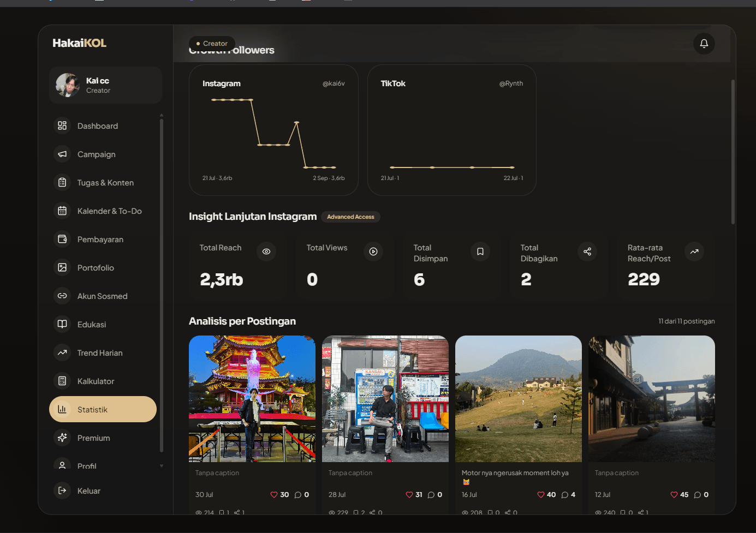Click heart icon on 30 Jul post
Viewport: 756px width, 533px height.
tap(274, 495)
